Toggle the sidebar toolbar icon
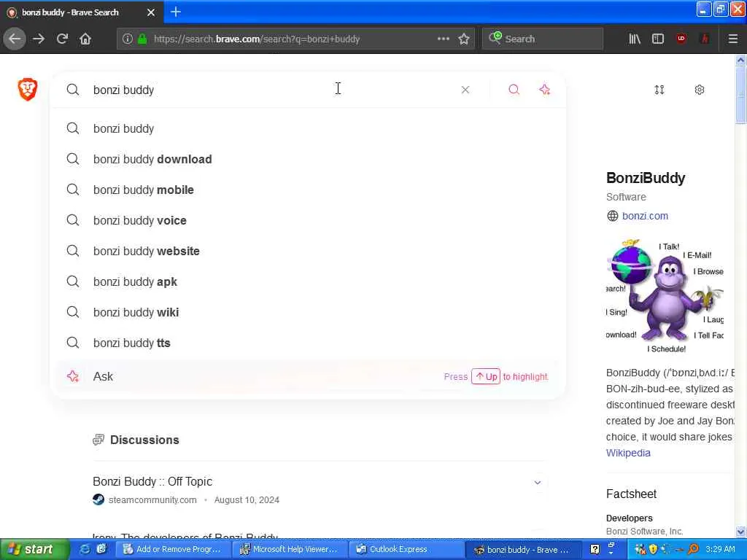 (x=658, y=39)
